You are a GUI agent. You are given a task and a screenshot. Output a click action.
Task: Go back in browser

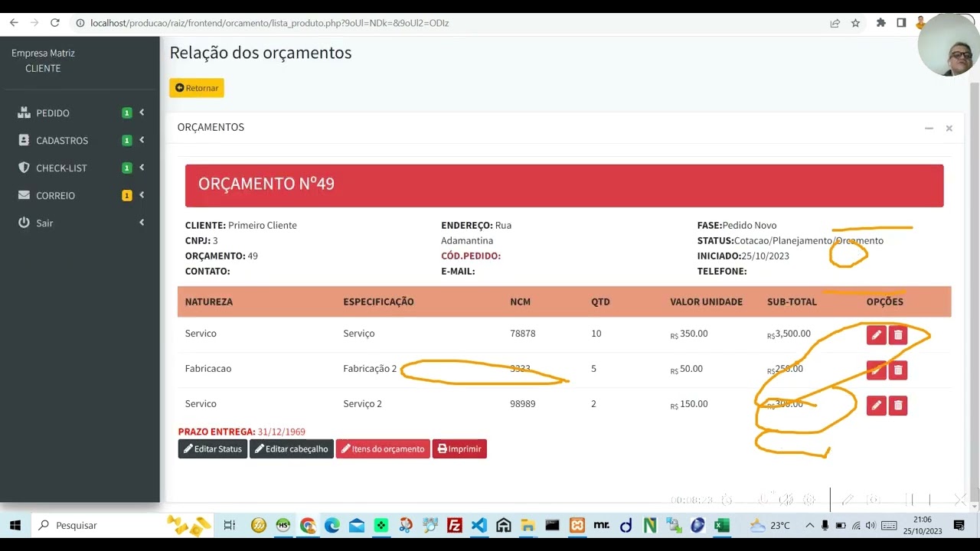14,23
